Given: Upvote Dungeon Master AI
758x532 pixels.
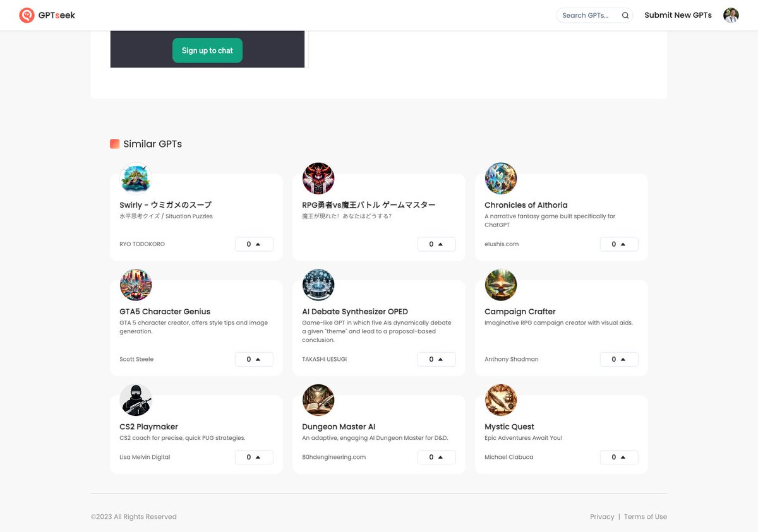Looking at the screenshot, I should 436,457.
